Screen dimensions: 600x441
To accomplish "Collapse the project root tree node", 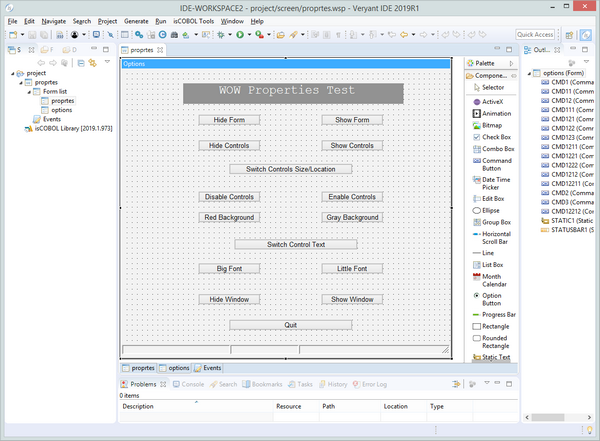I will point(13,74).
